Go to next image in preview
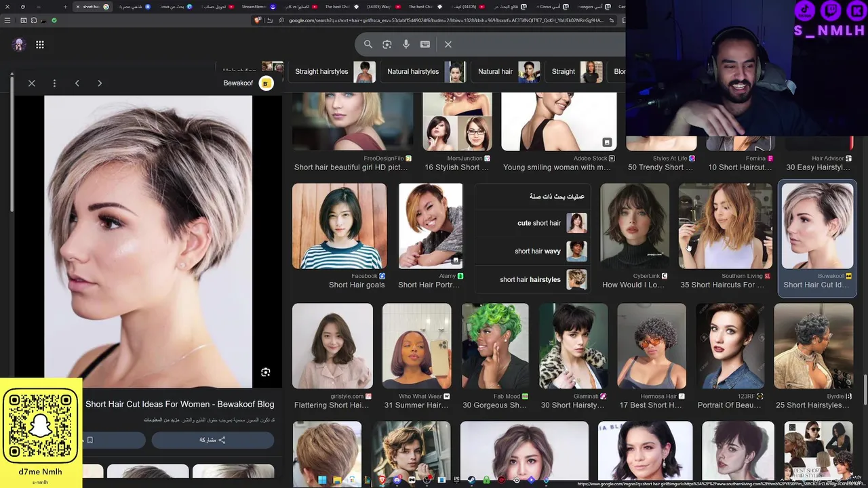Viewport: 868px width, 488px height. [x=100, y=83]
